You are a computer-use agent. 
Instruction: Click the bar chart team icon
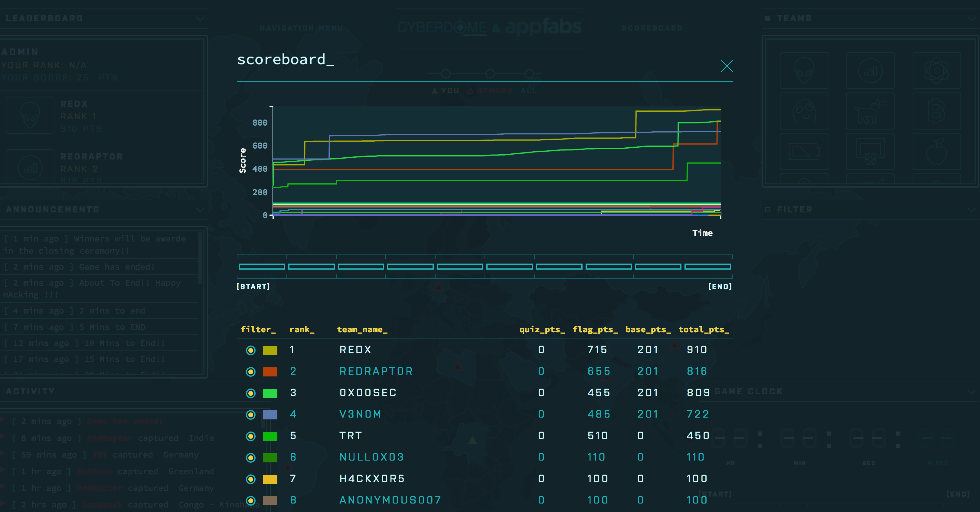tap(871, 71)
